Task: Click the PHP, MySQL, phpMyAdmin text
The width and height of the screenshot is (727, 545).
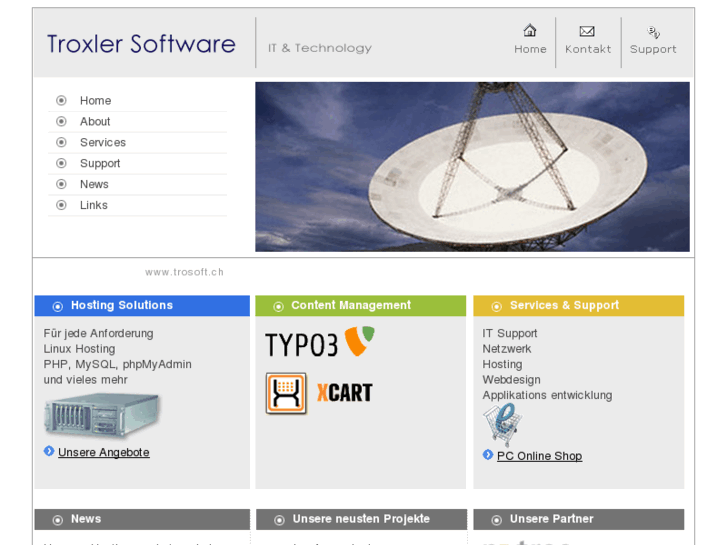Action: pyautogui.click(x=117, y=364)
